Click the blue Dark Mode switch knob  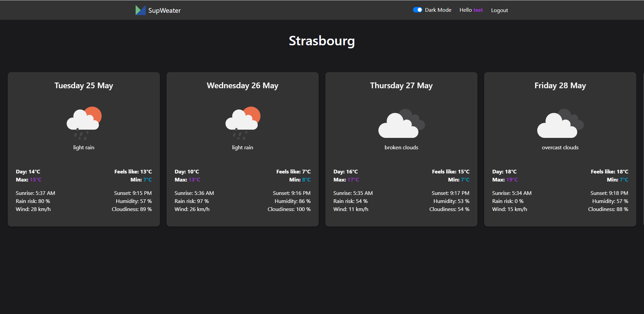420,10
